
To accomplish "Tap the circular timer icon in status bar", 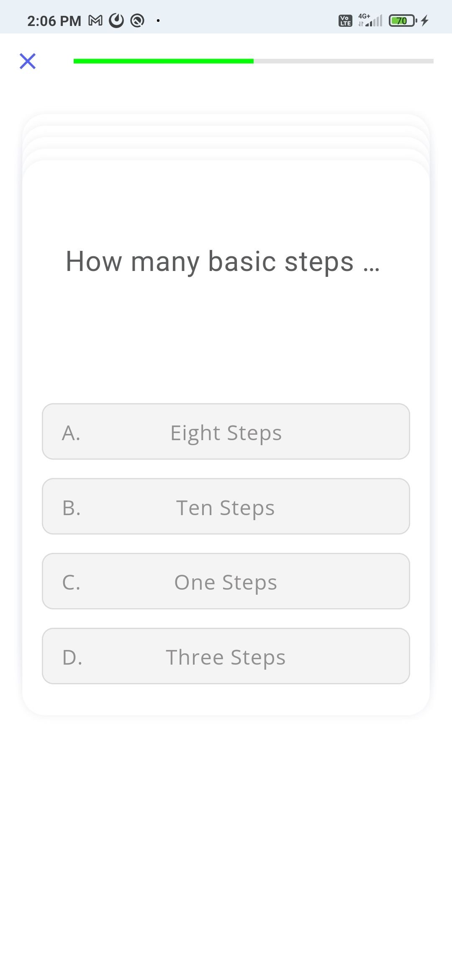I will (x=116, y=21).
